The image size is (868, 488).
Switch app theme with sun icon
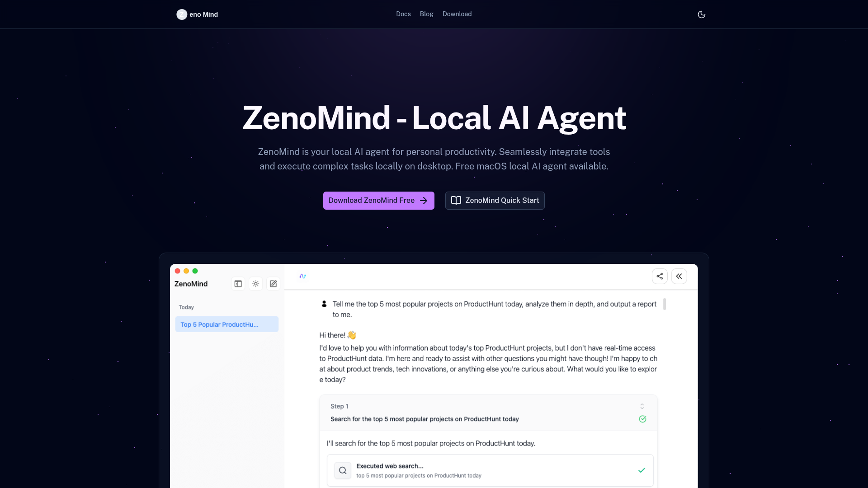click(256, 284)
